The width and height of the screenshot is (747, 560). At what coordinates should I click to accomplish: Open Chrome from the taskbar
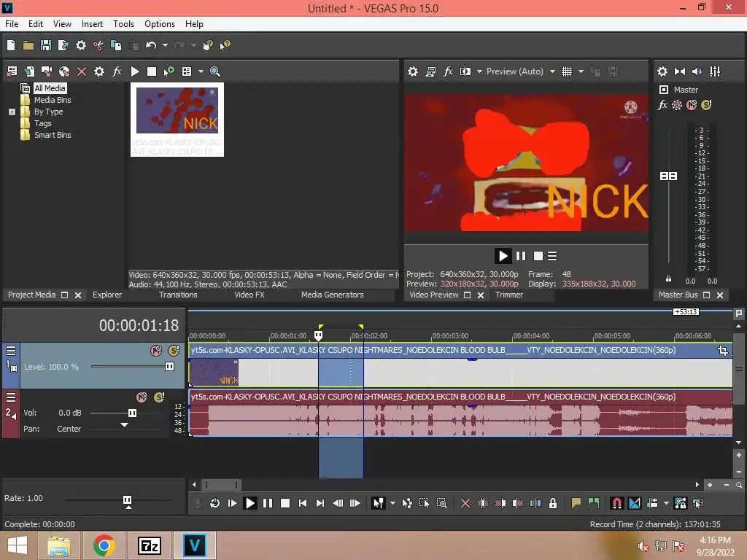pos(104,545)
